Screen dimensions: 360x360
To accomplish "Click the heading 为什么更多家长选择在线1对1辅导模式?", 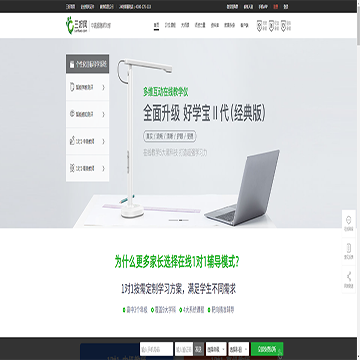I will click(x=177, y=262).
